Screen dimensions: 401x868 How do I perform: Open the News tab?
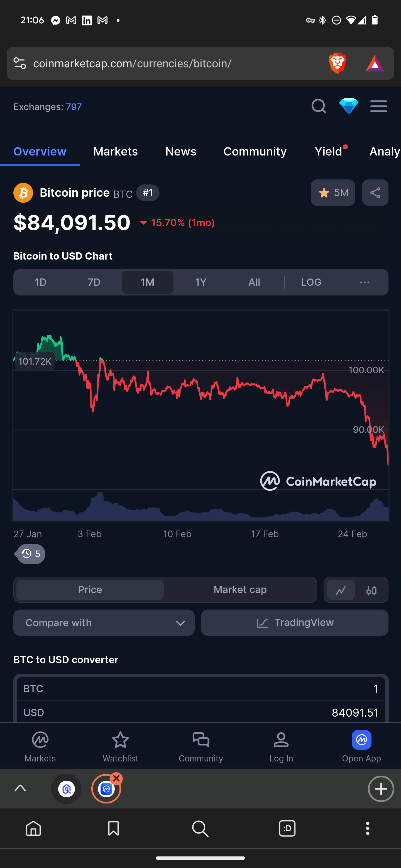click(x=181, y=152)
